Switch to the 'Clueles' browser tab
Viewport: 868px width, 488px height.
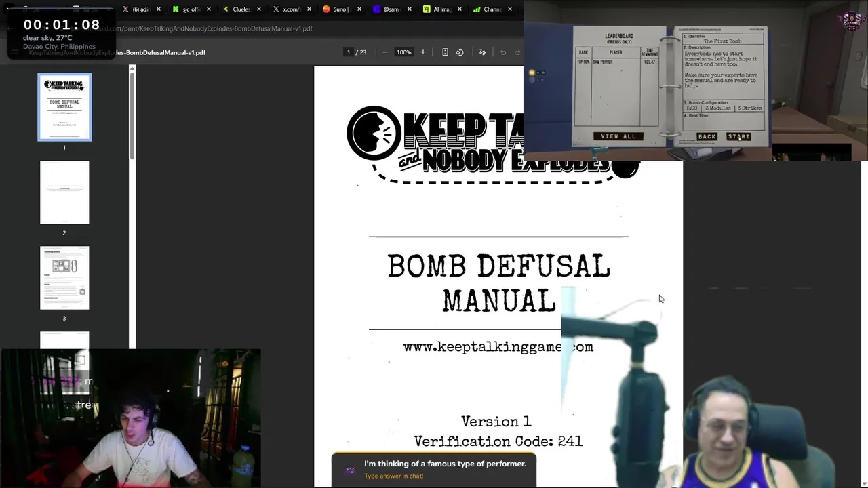(241, 9)
